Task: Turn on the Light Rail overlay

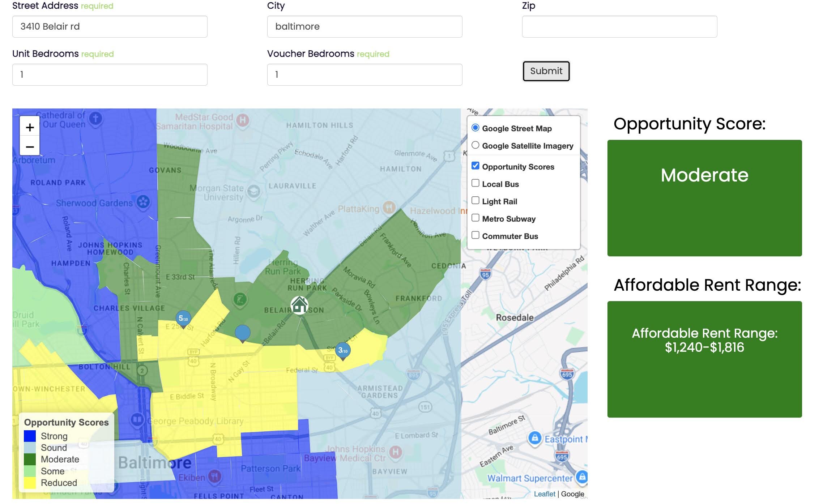Action: (x=476, y=200)
